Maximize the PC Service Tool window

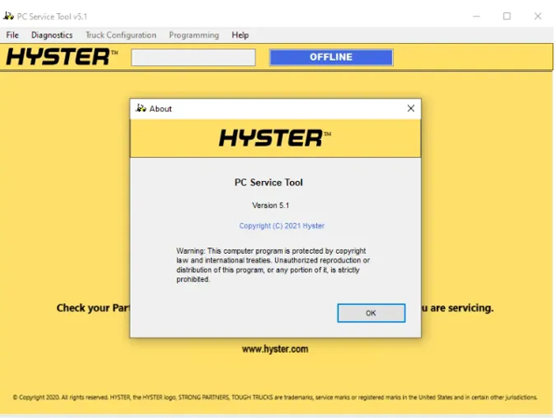[x=507, y=16]
